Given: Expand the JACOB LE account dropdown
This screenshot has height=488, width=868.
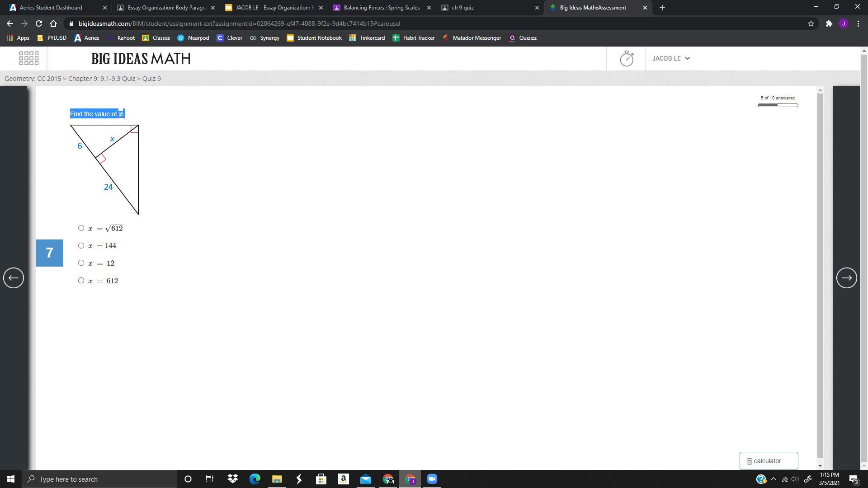Looking at the screenshot, I should tap(671, 58).
